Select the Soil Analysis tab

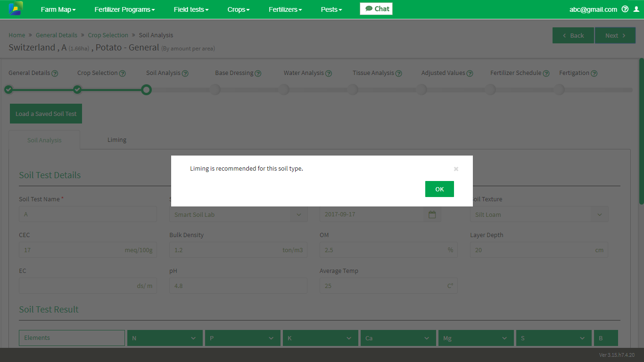pos(44,140)
